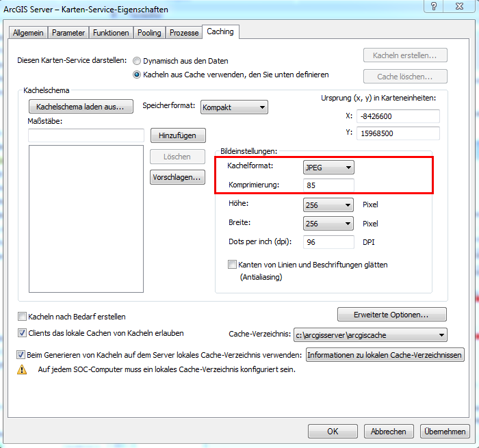Confirm with the OK button
479x448 pixels.
333,431
